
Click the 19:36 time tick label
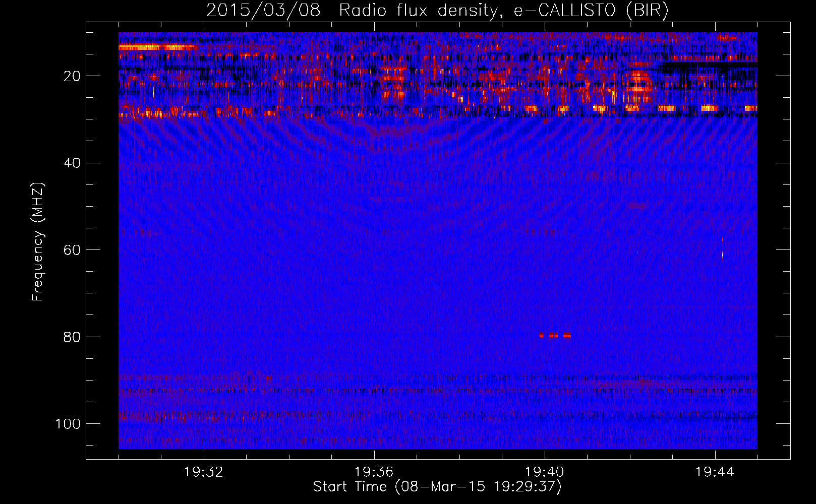click(374, 472)
